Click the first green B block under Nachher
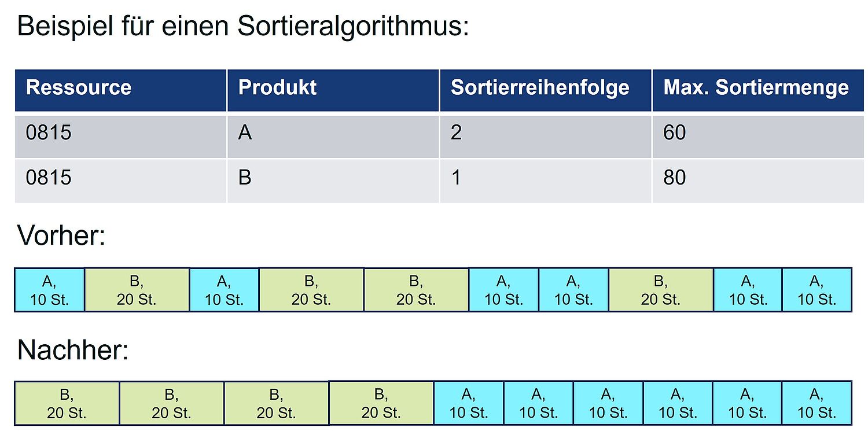The height and width of the screenshot is (431, 868). 67,403
